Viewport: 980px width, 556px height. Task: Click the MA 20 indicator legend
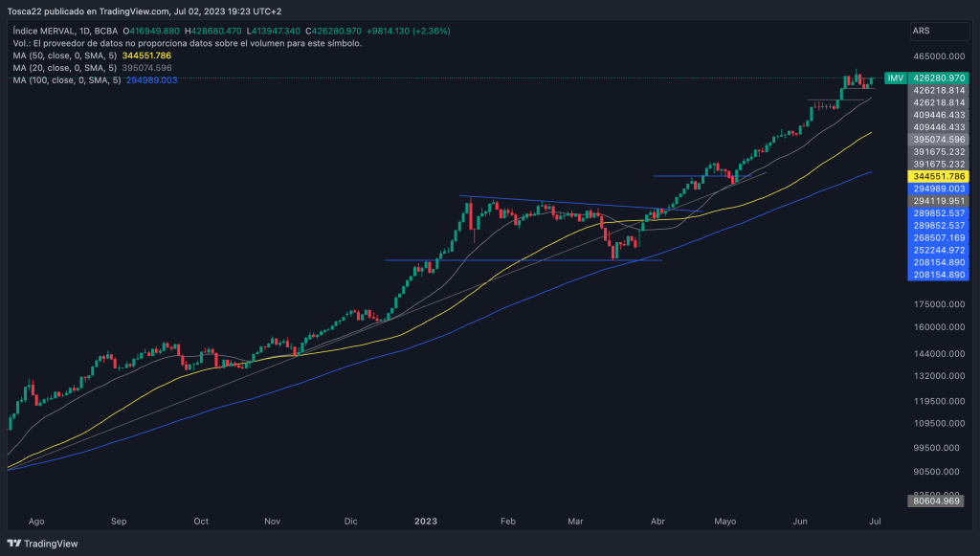65,68
